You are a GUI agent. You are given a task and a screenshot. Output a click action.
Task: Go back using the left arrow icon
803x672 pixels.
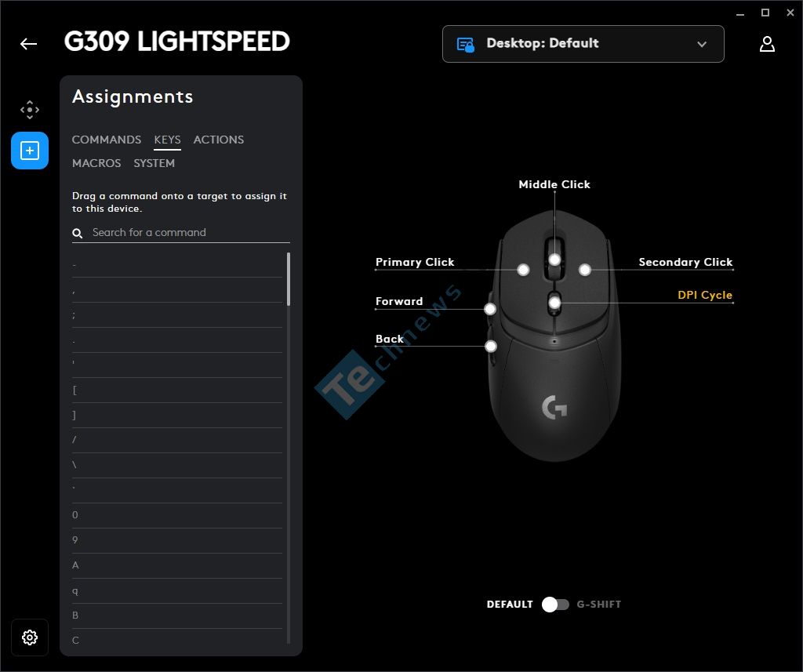click(x=29, y=44)
